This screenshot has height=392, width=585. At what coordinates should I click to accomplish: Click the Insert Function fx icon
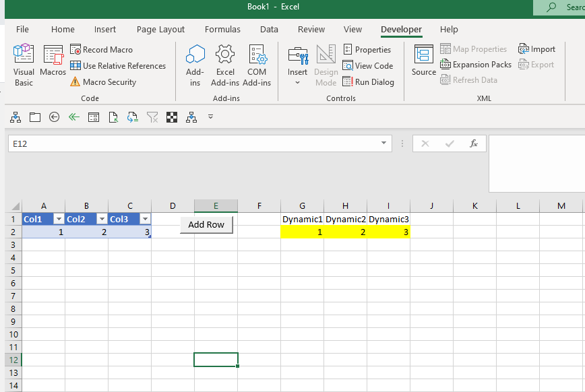coord(473,143)
